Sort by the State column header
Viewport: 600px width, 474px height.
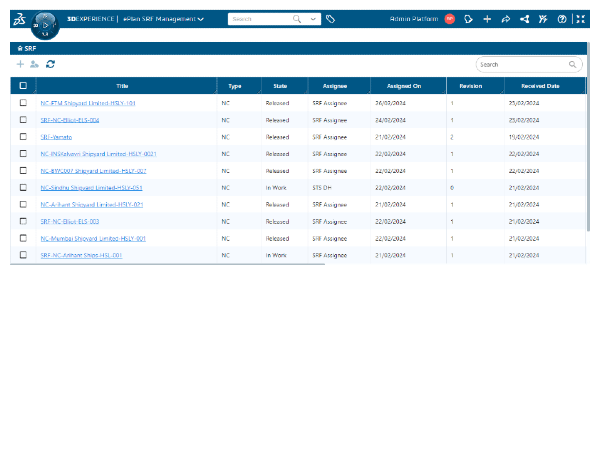pos(280,86)
